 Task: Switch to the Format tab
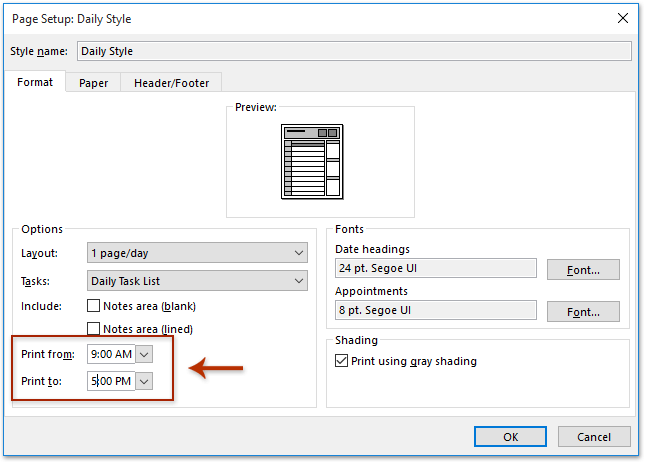click(35, 82)
